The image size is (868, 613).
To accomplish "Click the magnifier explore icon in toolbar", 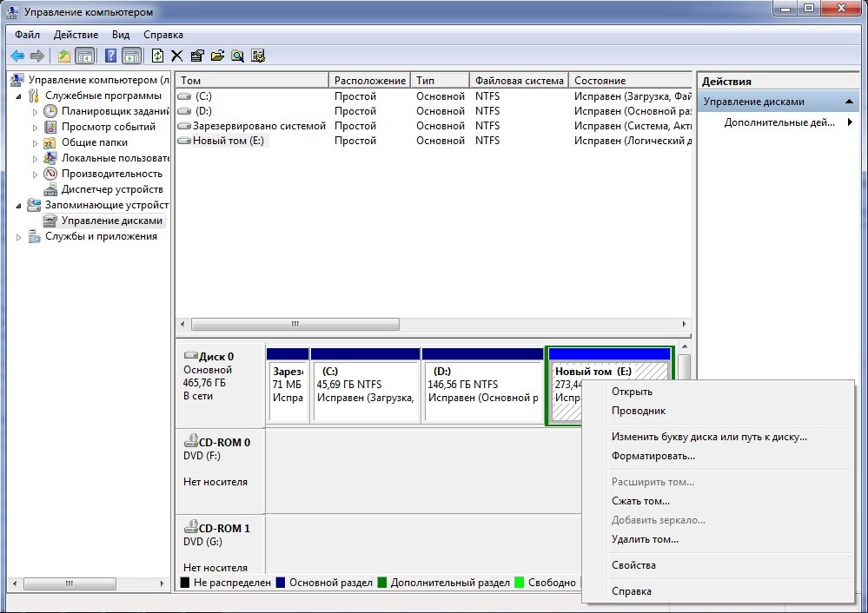I will point(238,56).
